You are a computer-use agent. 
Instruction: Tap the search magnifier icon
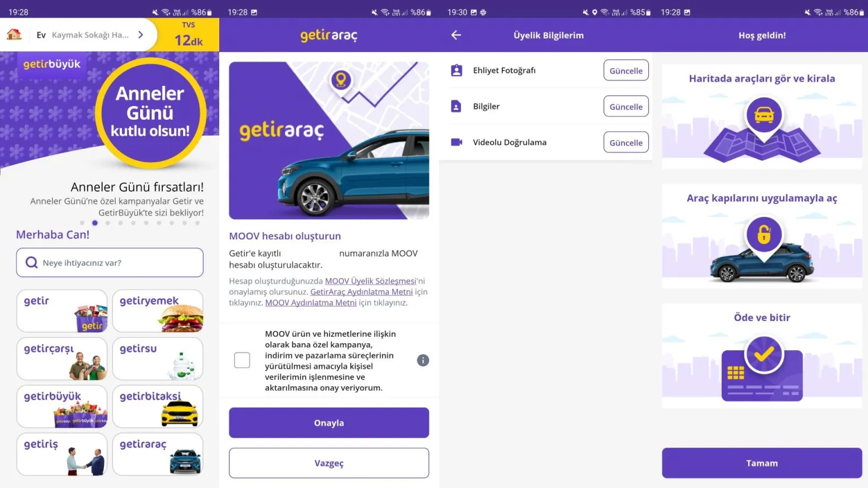click(32, 263)
